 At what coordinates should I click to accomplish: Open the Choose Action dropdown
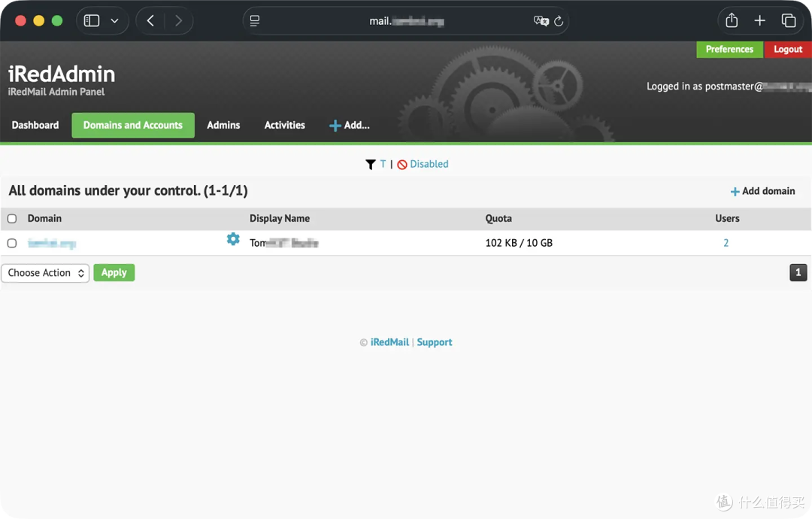click(46, 273)
